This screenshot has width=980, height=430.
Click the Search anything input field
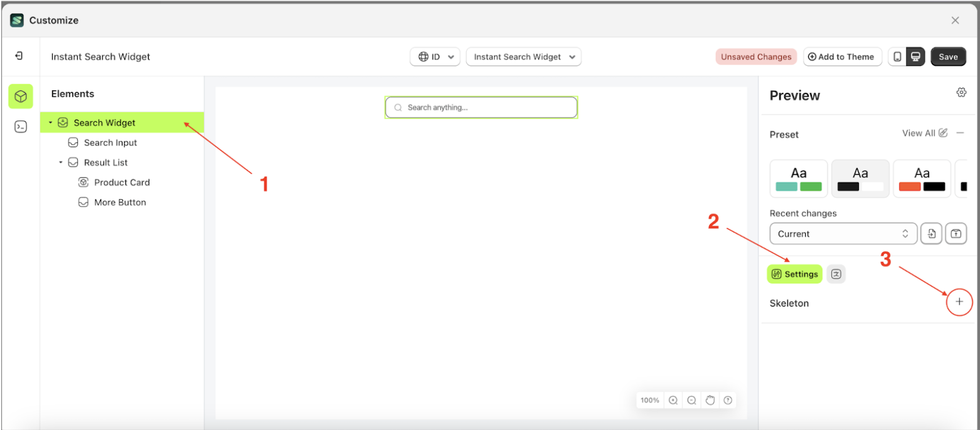tap(481, 107)
